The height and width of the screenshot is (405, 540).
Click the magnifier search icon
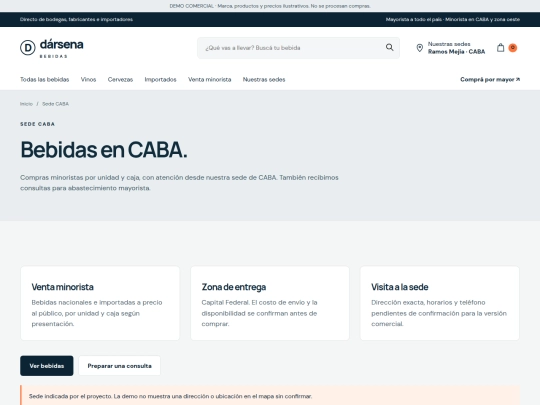coord(390,48)
